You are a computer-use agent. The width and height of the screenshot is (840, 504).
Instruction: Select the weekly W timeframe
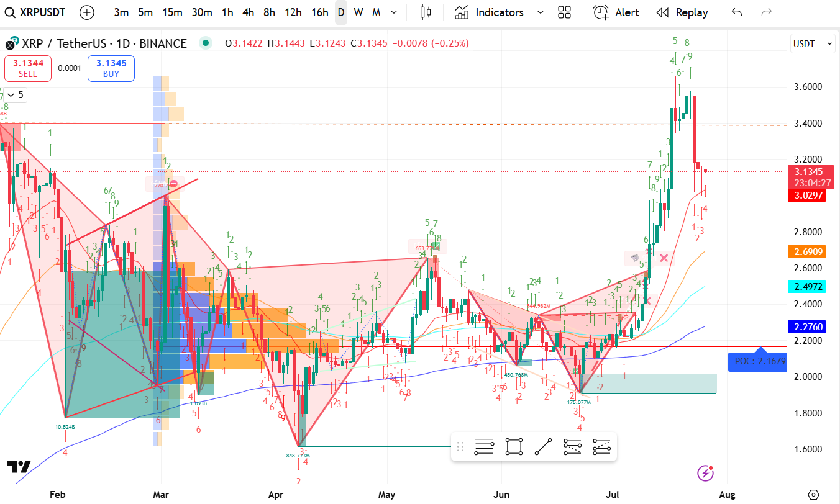point(358,12)
